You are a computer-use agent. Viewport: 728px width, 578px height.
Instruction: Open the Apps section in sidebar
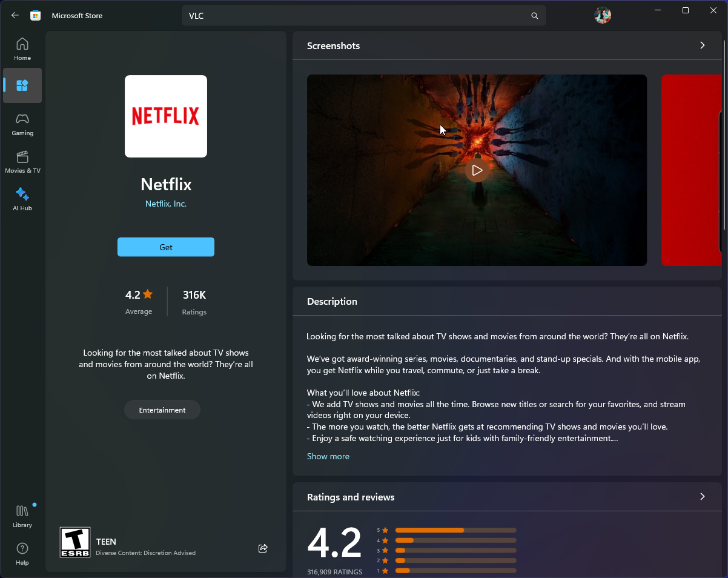(x=22, y=85)
